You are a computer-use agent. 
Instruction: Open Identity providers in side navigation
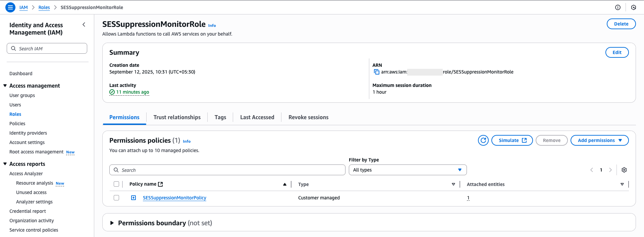28,133
